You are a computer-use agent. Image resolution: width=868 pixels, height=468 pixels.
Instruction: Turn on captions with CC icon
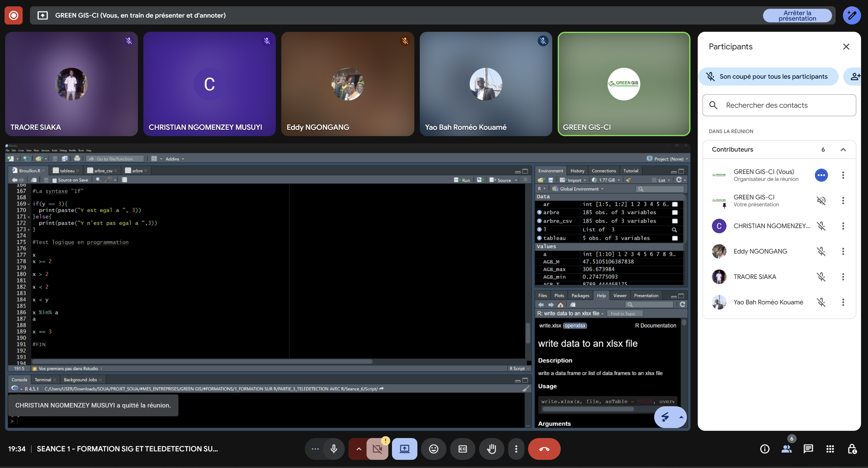point(462,449)
